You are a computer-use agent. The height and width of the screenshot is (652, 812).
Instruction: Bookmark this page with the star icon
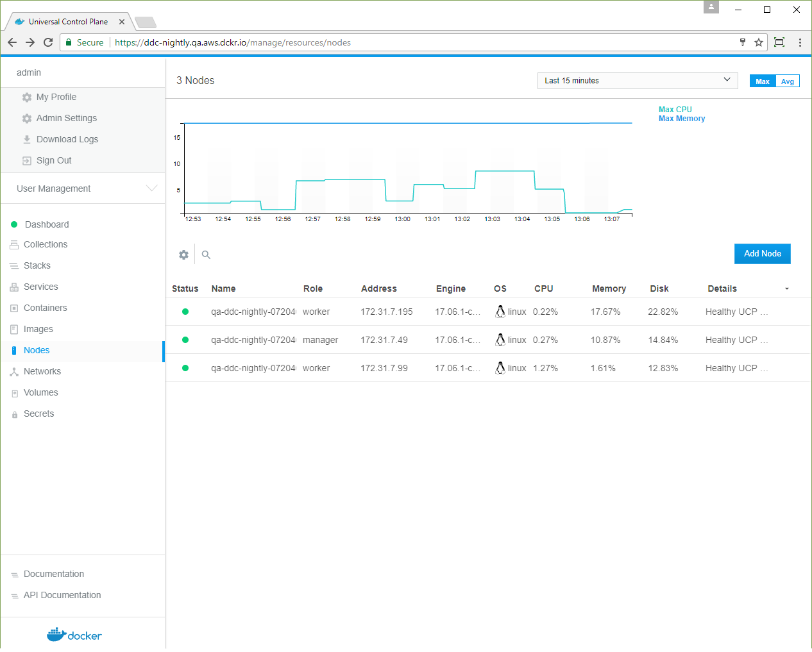coord(759,42)
